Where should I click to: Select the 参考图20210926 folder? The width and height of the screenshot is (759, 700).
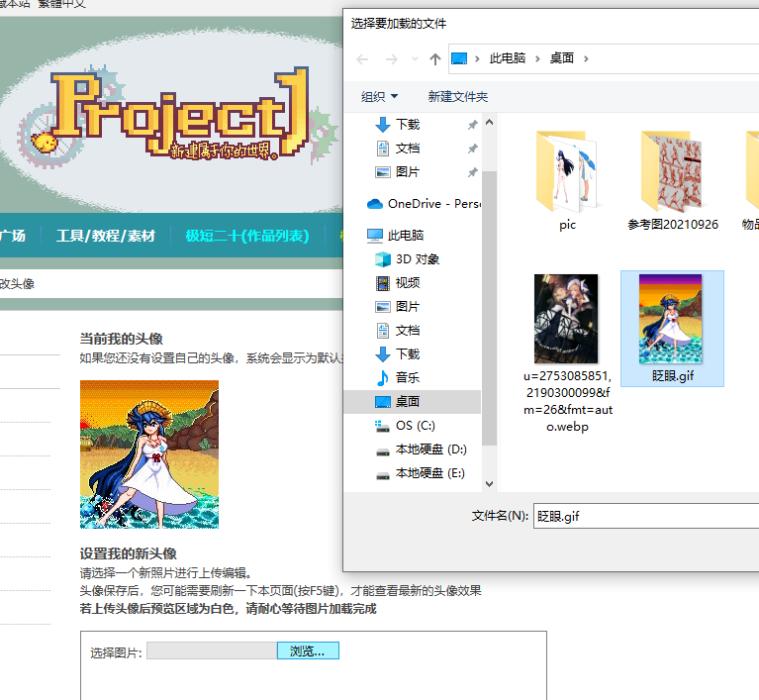(672, 180)
